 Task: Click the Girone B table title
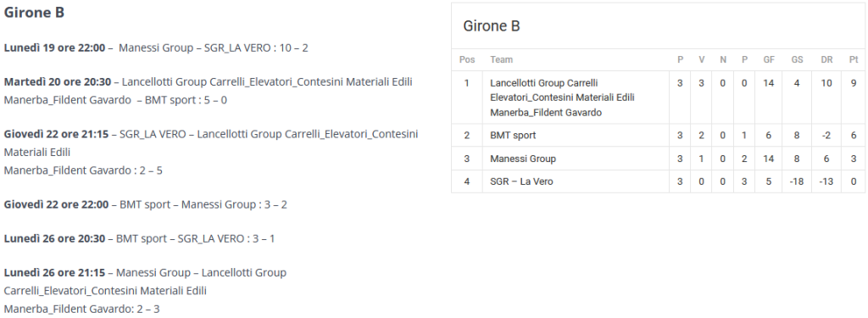(492, 26)
